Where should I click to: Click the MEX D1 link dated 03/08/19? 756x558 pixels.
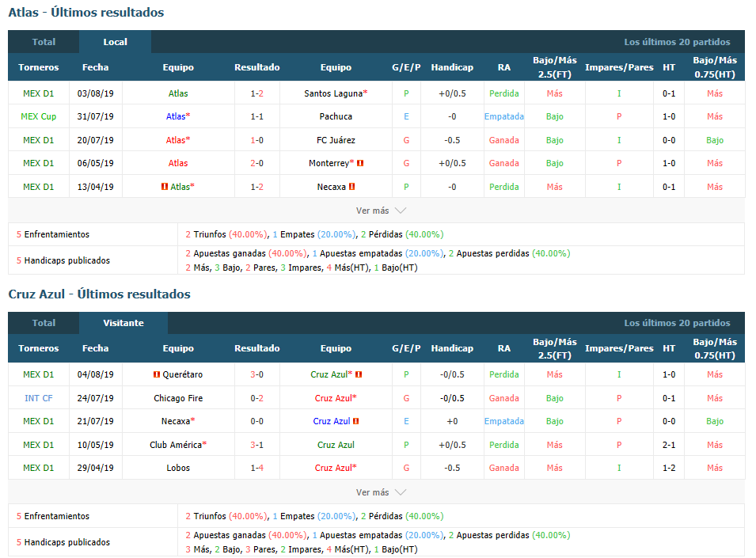tap(39, 93)
